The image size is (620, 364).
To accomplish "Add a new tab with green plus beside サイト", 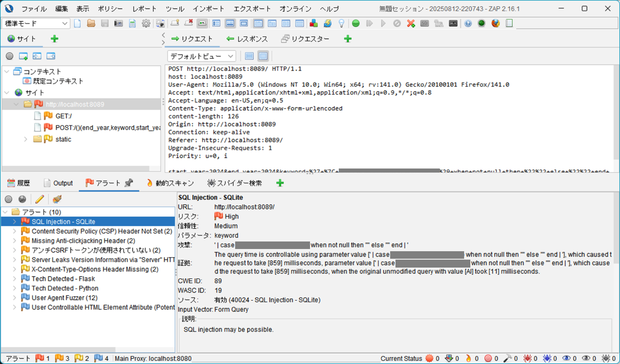I will [x=54, y=39].
